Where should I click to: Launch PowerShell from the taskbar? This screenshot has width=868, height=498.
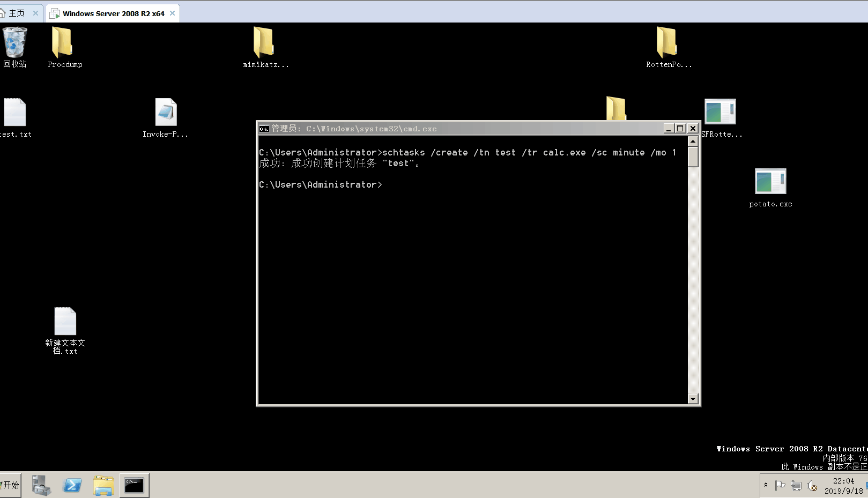[x=72, y=486]
